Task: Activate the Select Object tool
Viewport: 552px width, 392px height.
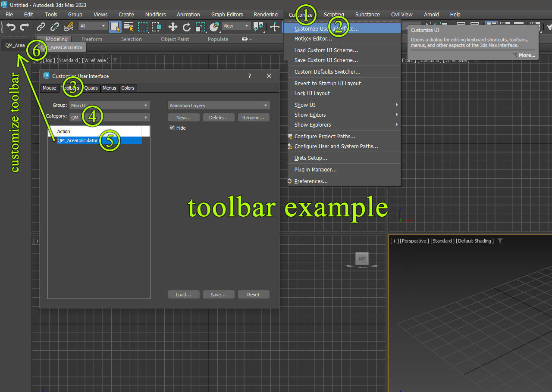Action: click(x=115, y=27)
